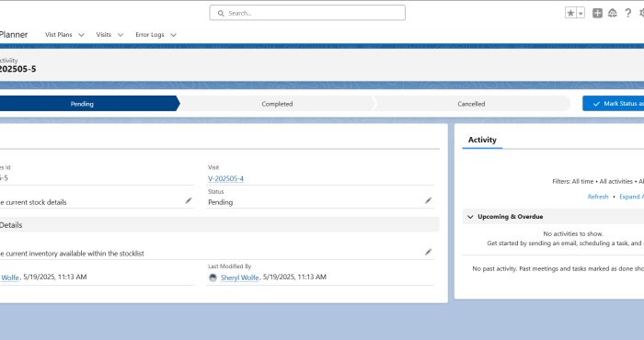
Task: Open the favorites list dropdown arrow
Action: point(581,13)
